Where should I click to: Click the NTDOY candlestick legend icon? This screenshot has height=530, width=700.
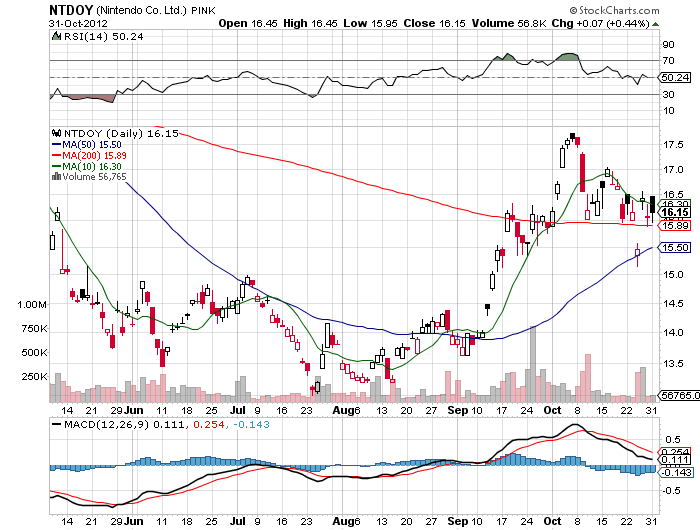(57, 133)
